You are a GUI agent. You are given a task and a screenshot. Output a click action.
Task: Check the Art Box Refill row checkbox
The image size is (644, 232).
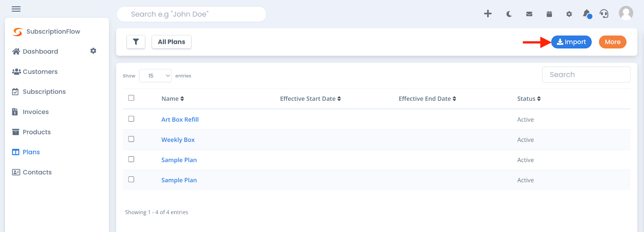click(131, 119)
